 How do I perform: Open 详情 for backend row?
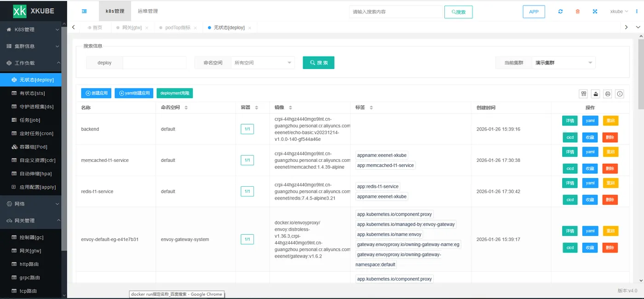coord(570,121)
